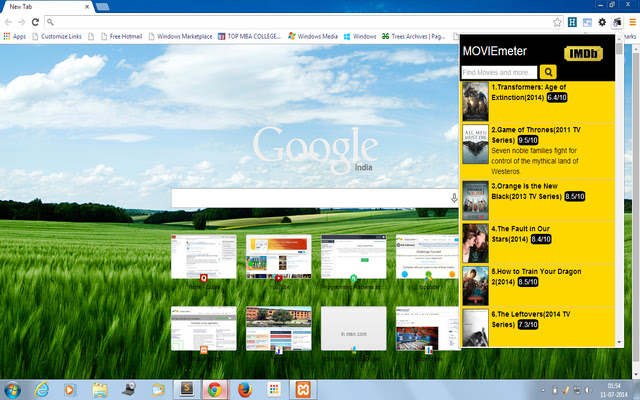Open the Windows Marketplace bookmark
The image size is (640, 400).
coord(180,36)
